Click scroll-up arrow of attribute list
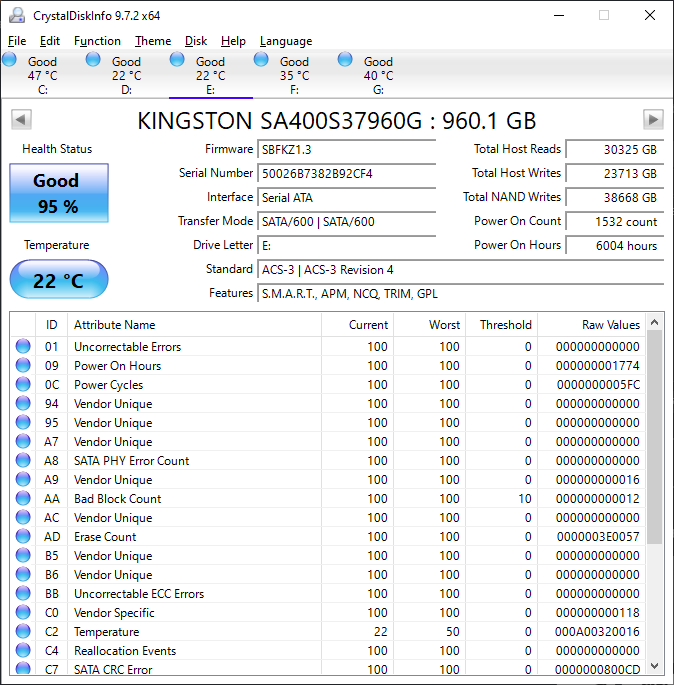 [x=654, y=322]
